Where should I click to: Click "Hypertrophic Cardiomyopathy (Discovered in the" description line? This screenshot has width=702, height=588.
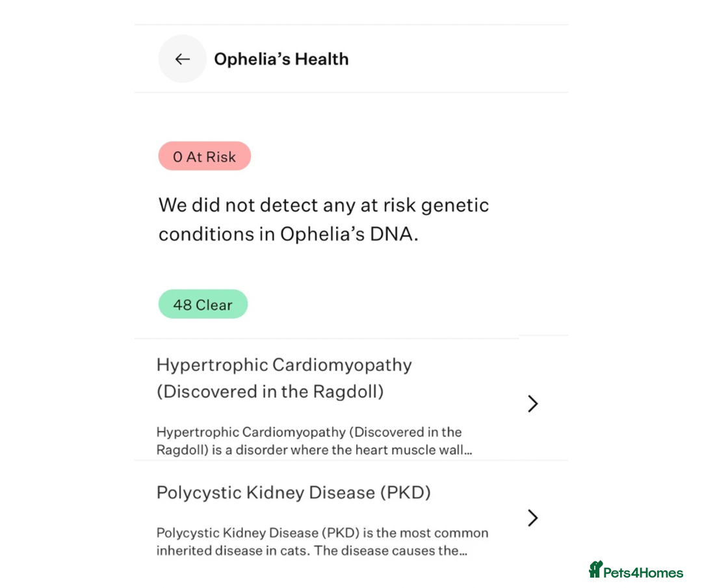[309, 432]
